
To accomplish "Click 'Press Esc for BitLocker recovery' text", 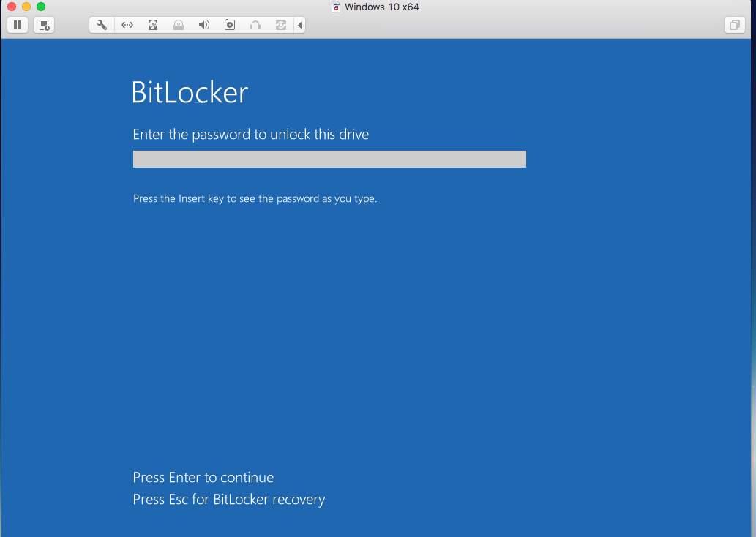I will point(229,500).
